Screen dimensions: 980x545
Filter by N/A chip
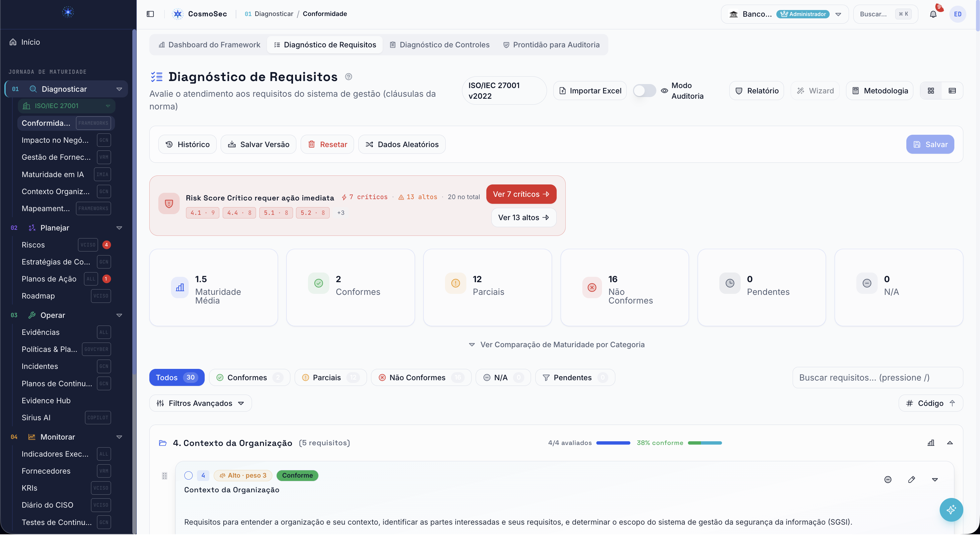503,378
